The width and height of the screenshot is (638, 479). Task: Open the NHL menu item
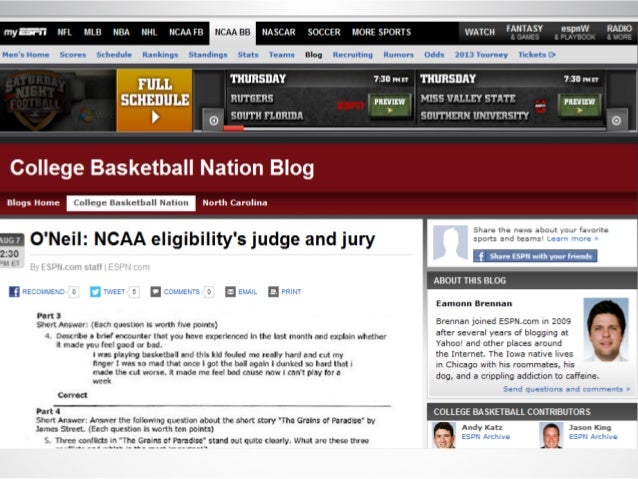149,32
